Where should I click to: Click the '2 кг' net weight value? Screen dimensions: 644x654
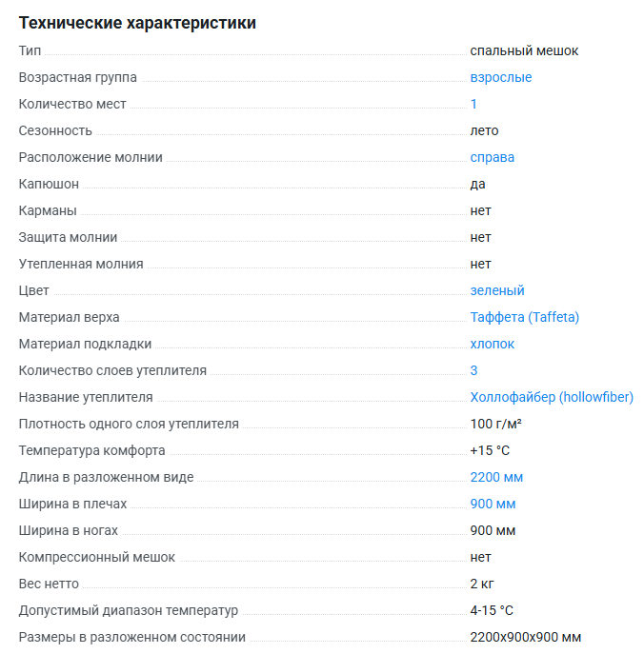coord(481,584)
